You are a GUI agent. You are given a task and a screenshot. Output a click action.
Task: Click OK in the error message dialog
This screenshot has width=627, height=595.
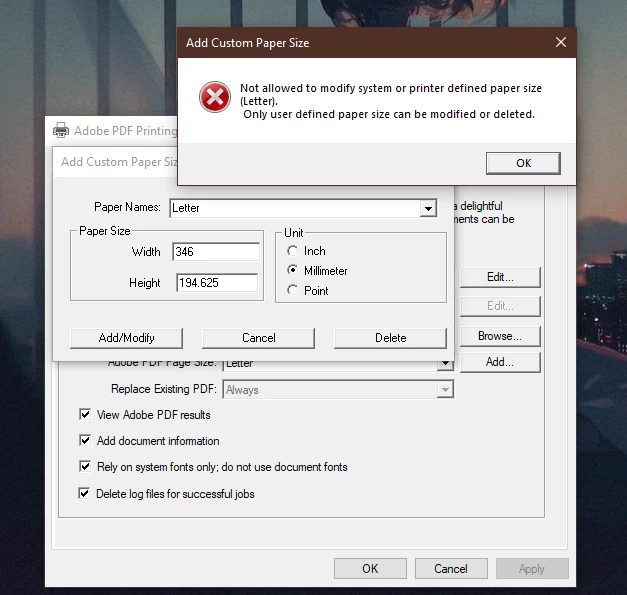(523, 163)
